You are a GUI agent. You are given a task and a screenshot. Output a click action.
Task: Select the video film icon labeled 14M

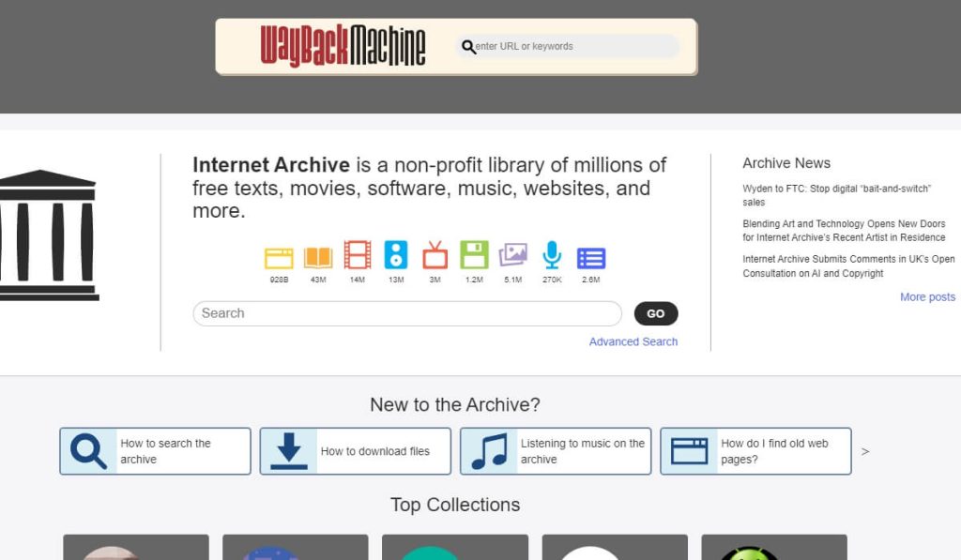358,255
